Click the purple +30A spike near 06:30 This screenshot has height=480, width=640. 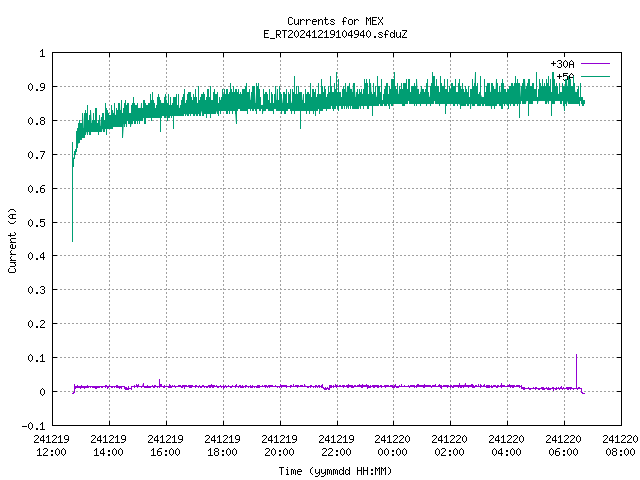coord(576,371)
